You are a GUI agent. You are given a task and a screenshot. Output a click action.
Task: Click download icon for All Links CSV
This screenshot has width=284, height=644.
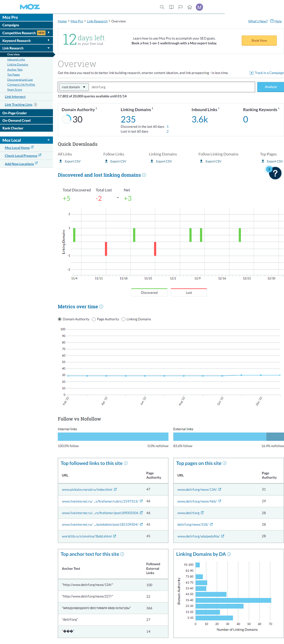tap(61, 161)
